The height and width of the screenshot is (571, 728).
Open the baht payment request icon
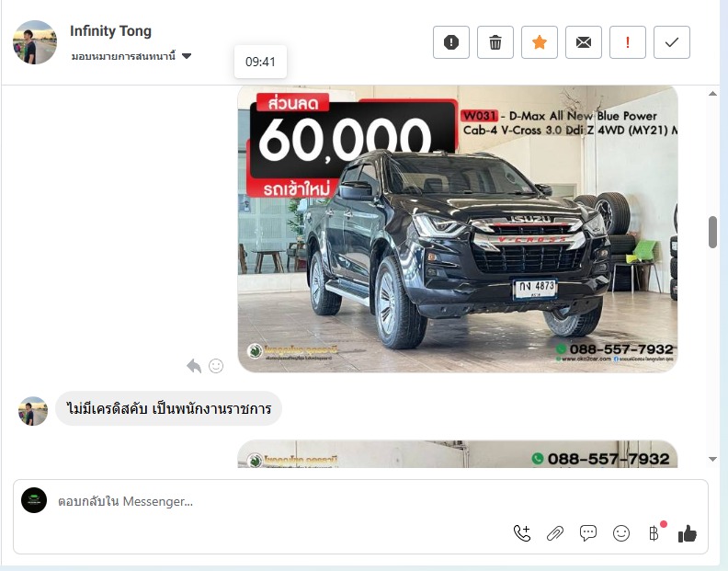click(x=654, y=533)
